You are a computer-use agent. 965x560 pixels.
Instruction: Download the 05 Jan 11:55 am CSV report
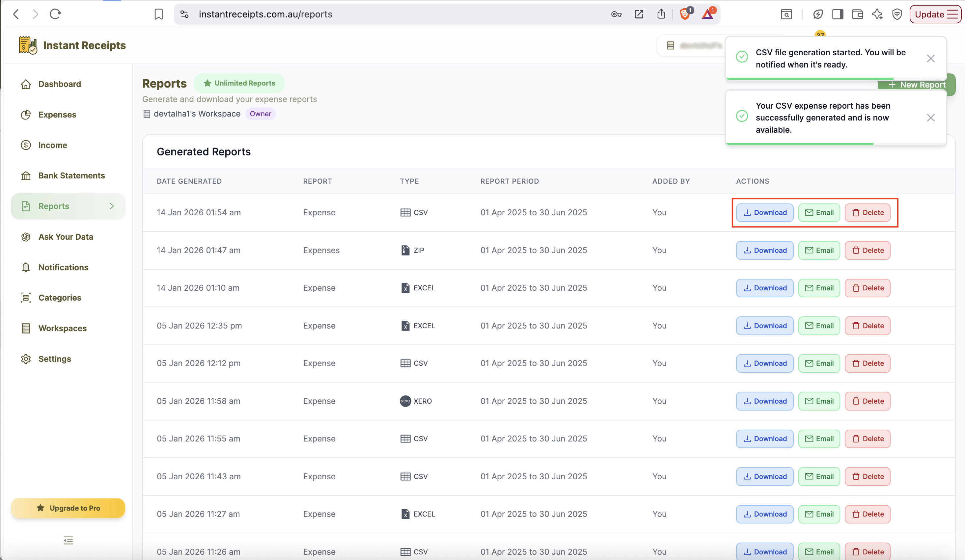coord(764,439)
